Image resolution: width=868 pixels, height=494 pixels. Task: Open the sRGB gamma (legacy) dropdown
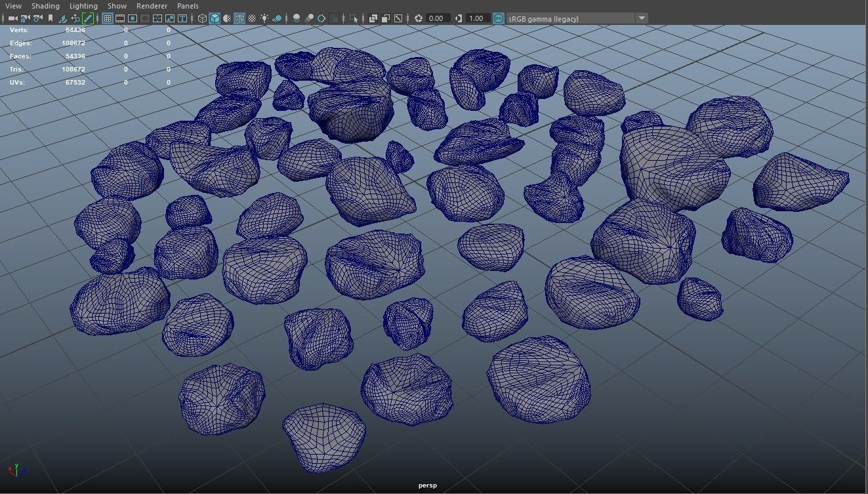[577, 18]
